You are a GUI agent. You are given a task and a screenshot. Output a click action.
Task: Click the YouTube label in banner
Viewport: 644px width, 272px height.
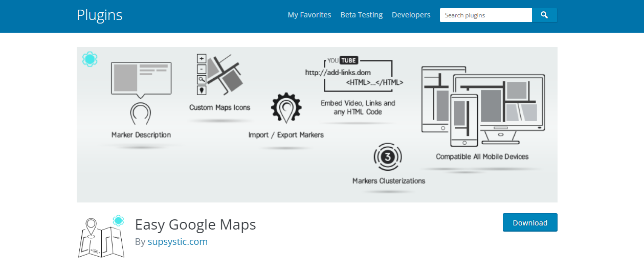coord(342,60)
